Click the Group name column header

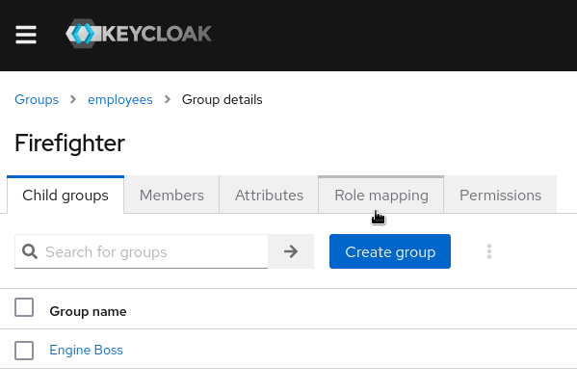88,311
